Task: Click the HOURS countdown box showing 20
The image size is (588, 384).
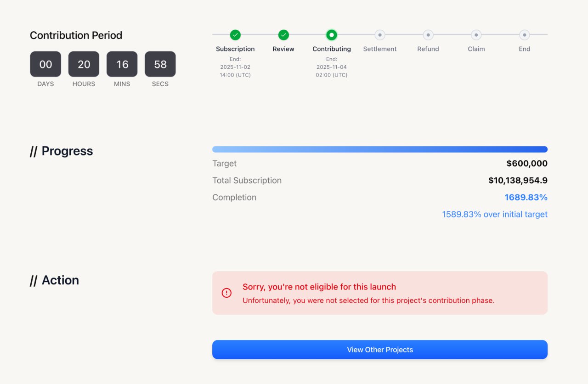Action: click(84, 64)
